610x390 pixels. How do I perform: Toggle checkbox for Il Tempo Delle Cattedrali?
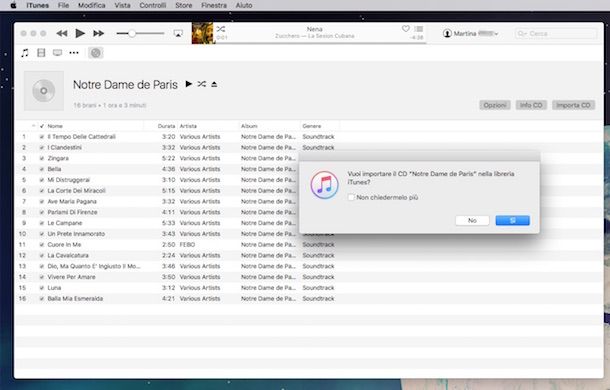(42, 137)
